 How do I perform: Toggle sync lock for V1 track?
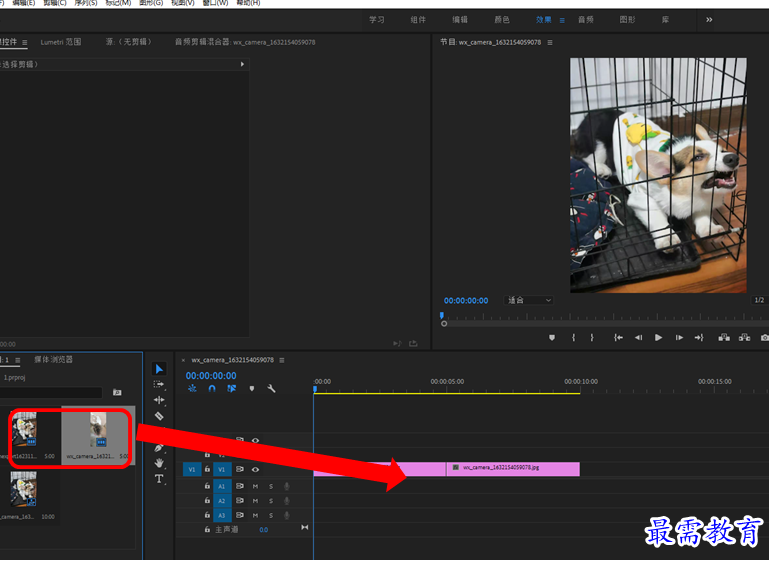(x=240, y=469)
